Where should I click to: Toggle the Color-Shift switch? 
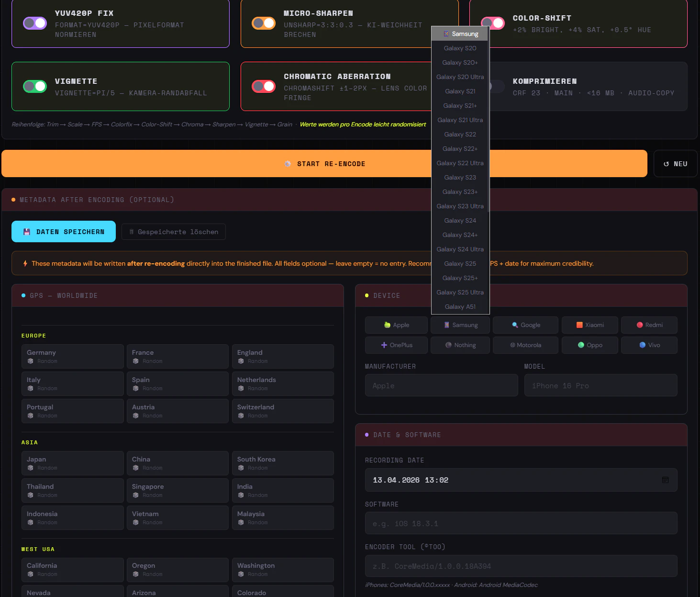[x=493, y=23]
